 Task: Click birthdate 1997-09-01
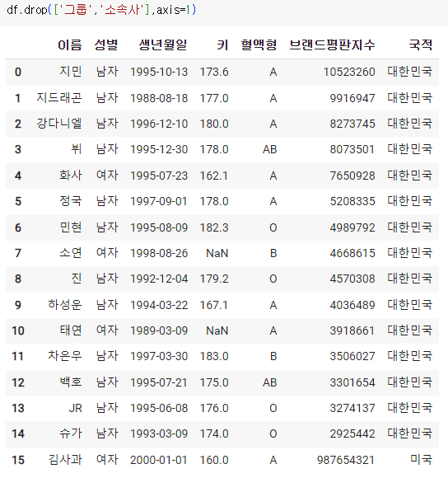[159, 201]
